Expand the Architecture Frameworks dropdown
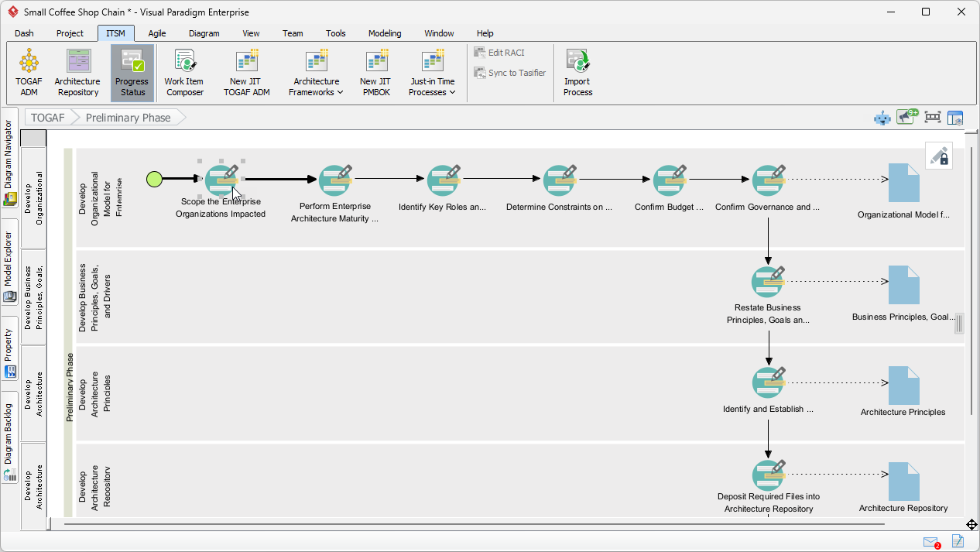This screenshot has width=980, height=552. 316,87
